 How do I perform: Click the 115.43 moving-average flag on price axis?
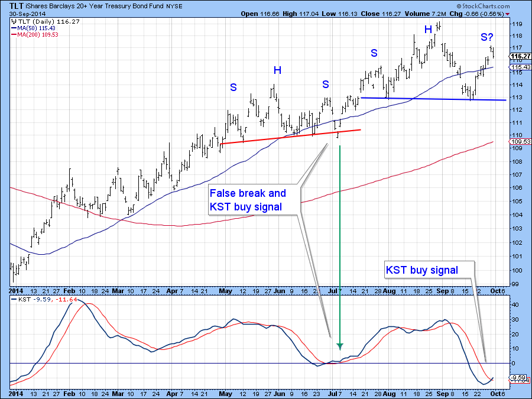520,67
